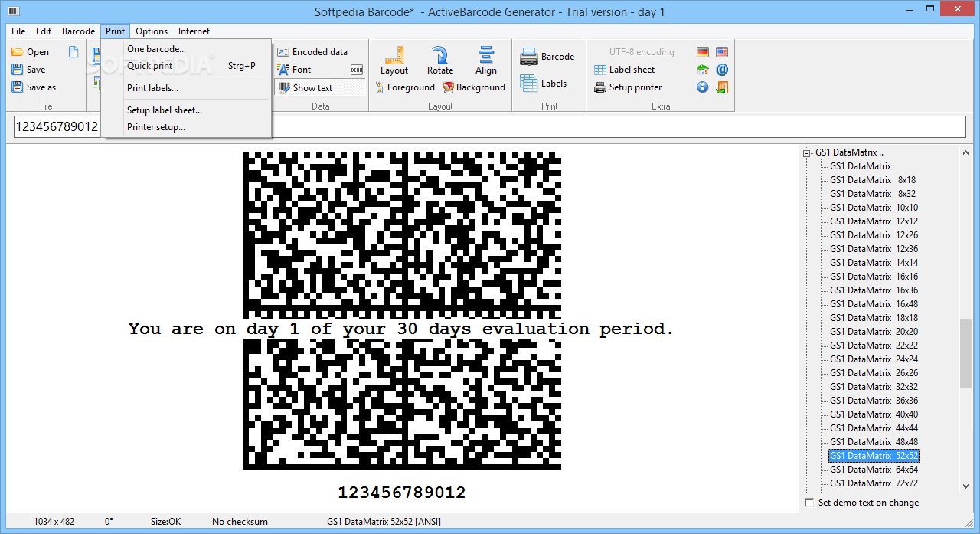This screenshot has width=980, height=534.
Task: Open the Align options
Action: tap(486, 61)
